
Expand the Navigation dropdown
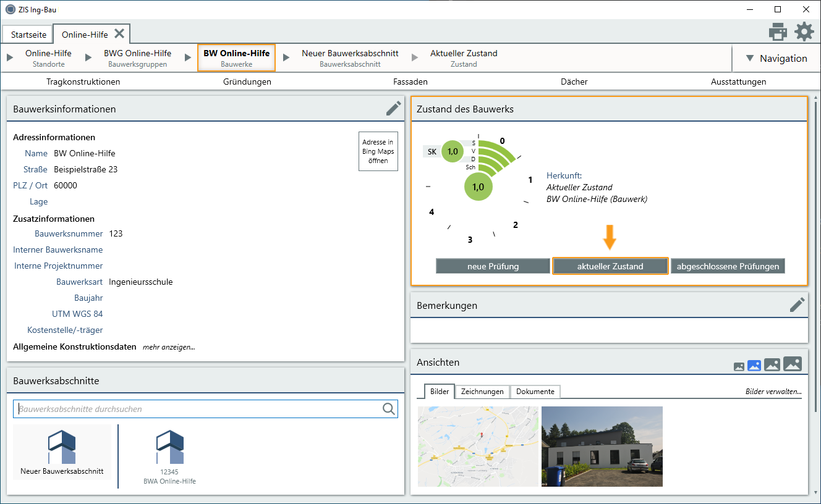(x=776, y=58)
